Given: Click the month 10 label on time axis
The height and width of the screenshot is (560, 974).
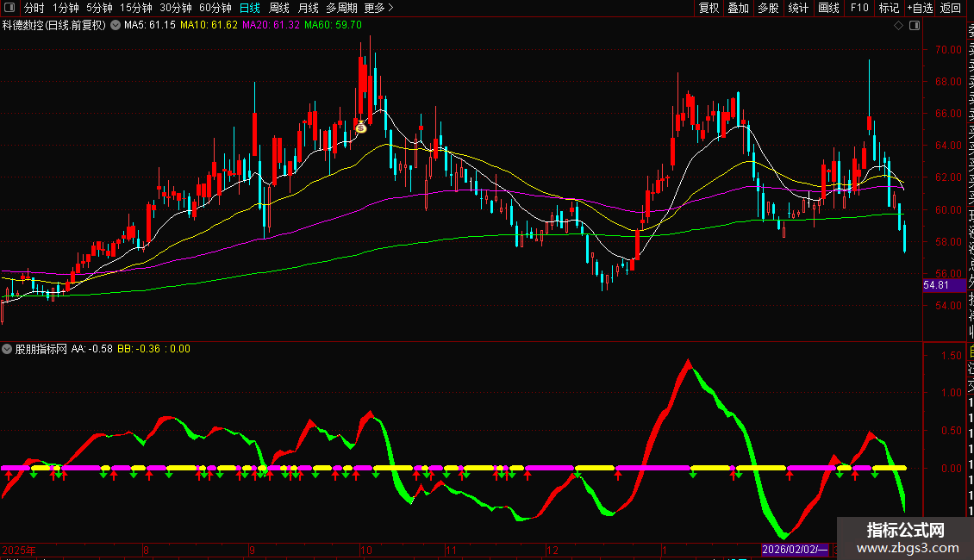Looking at the screenshot, I should tap(365, 550).
